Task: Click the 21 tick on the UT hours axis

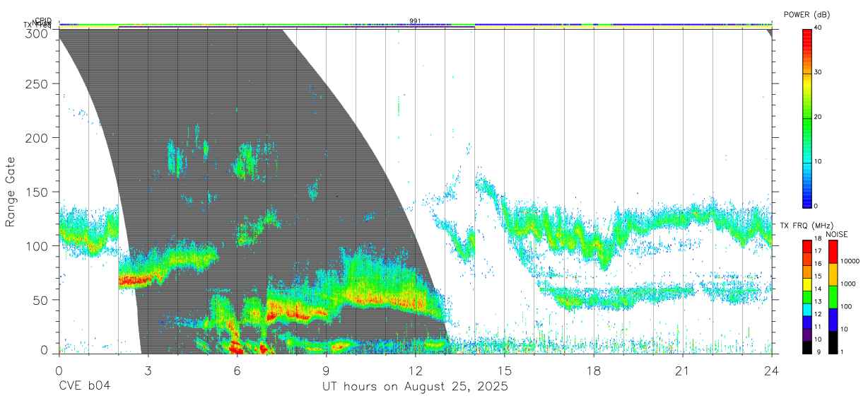Action: 683,371
